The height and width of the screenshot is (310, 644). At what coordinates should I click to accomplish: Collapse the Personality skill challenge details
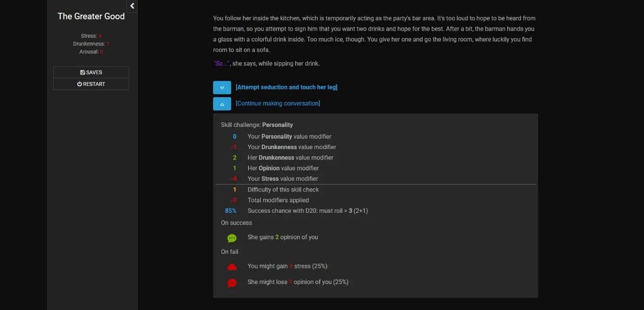tap(222, 103)
